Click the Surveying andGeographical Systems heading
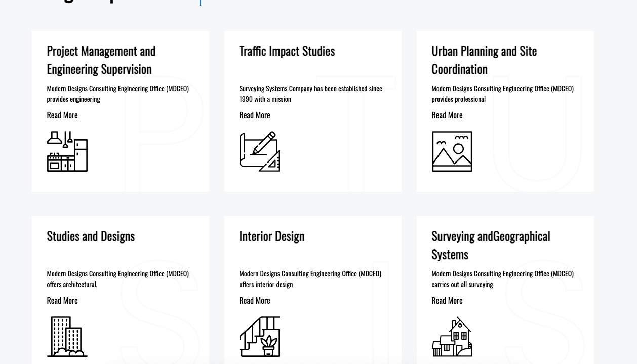Image resolution: width=637 pixels, height=364 pixels. 491,245
